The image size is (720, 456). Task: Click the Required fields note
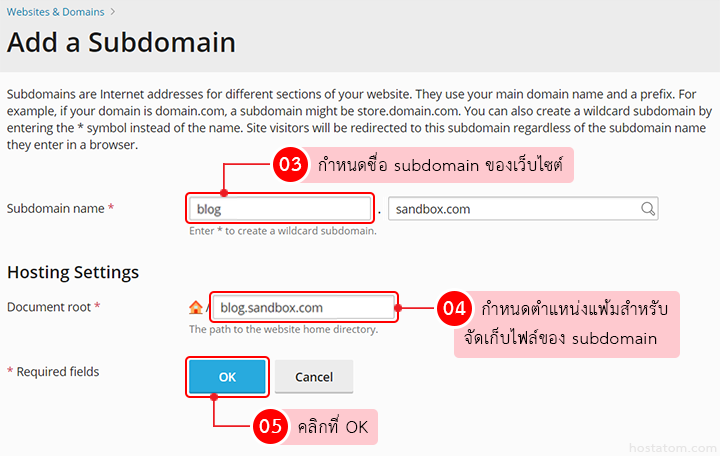[x=53, y=372]
